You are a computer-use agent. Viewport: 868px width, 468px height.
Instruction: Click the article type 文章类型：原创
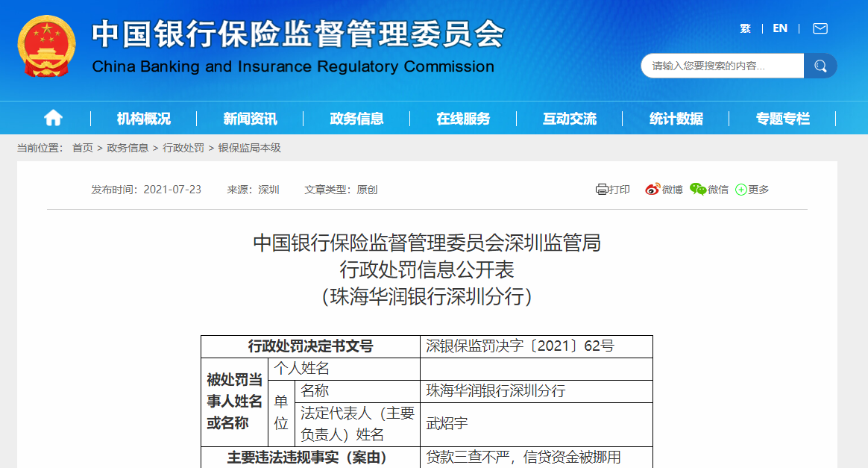click(341, 190)
